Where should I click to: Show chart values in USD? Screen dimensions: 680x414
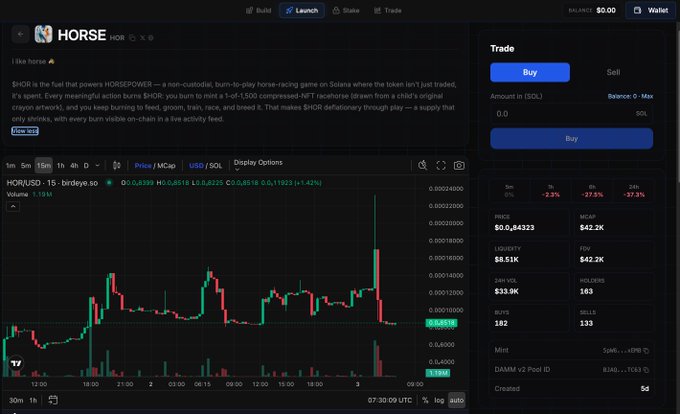(x=196, y=166)
